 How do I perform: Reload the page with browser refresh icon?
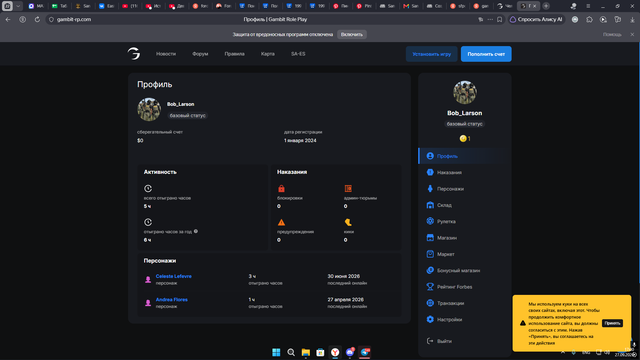point(37,19)
